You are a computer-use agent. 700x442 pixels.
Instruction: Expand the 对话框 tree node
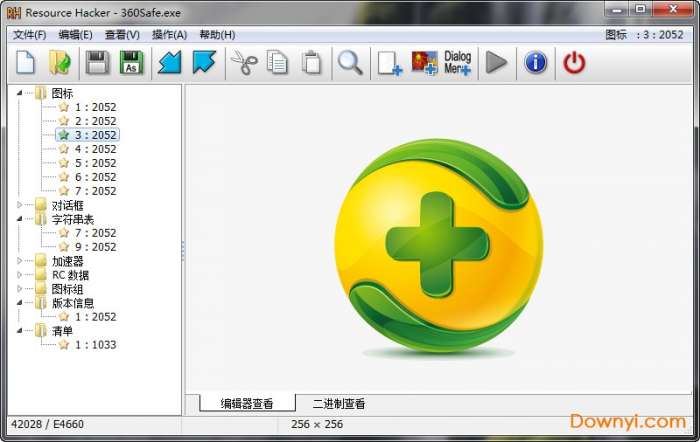coord(20,205)
